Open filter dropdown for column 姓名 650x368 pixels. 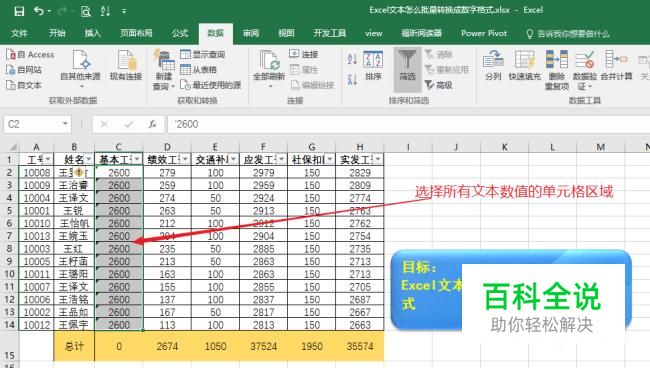89,159
